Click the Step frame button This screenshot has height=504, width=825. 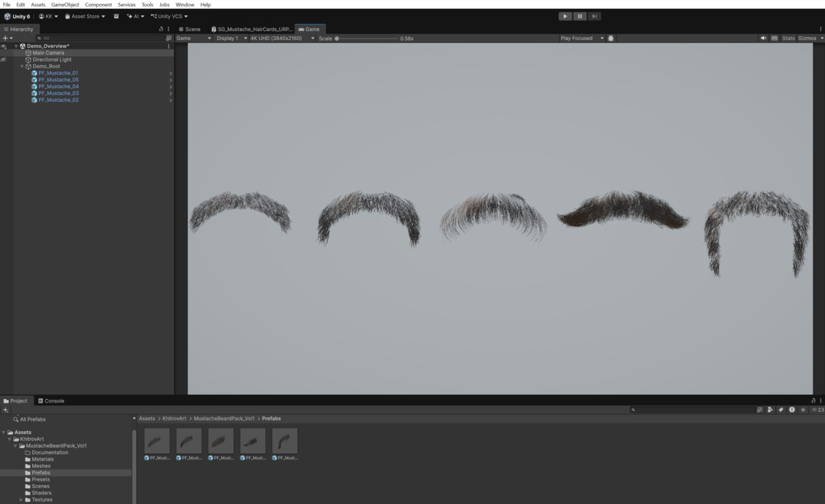[x=594, y=16]
